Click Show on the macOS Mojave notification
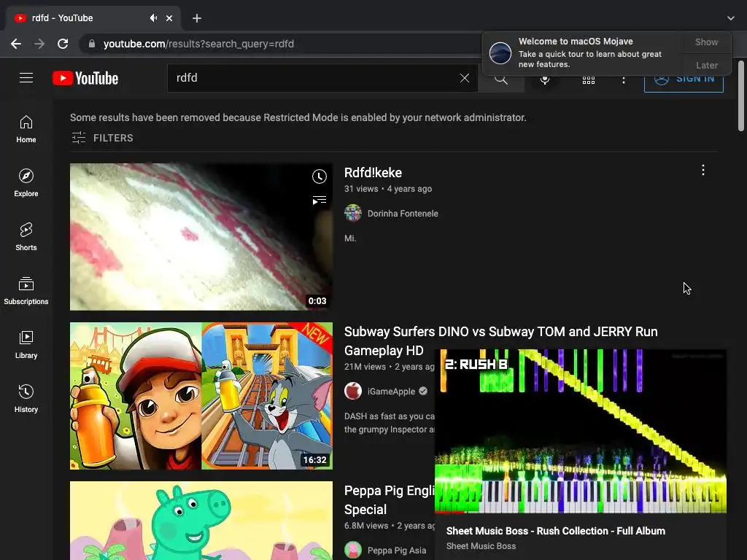 [706, 42]
